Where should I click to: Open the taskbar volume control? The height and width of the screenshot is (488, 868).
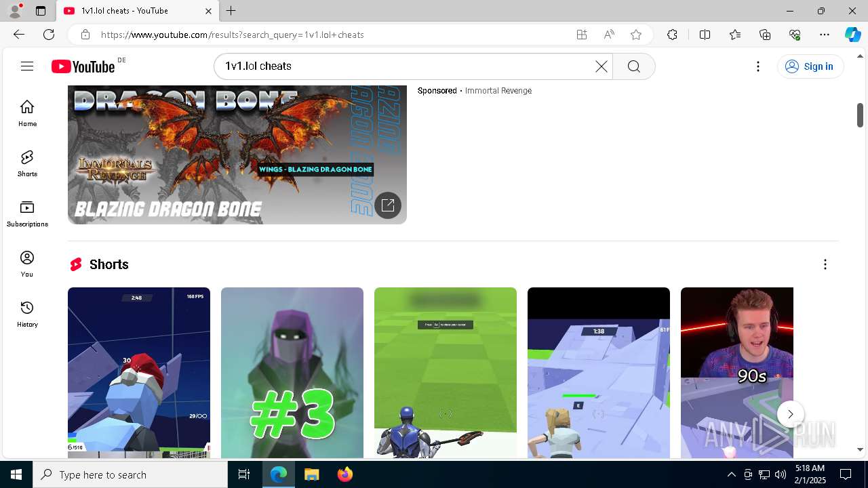coord(781,474)
